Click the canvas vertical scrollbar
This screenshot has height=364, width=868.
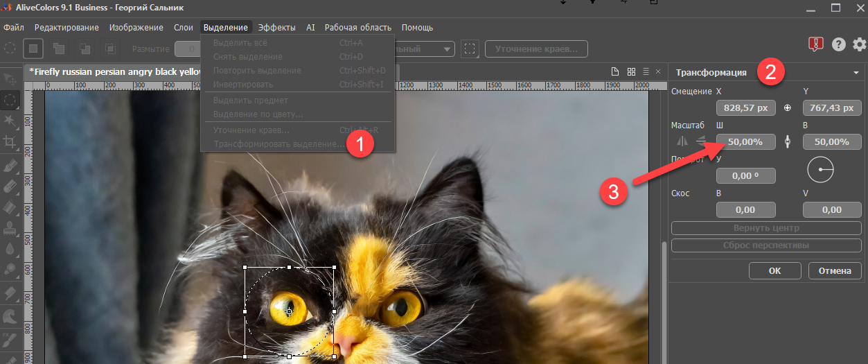[x=664, y=302]
